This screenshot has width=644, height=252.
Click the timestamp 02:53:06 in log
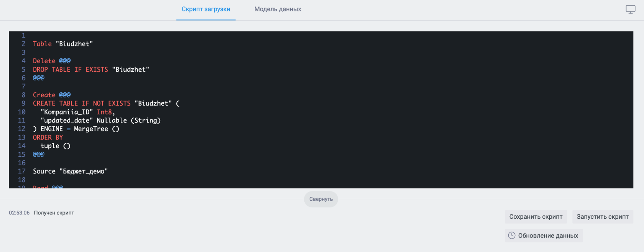click(x=19, y=213)
